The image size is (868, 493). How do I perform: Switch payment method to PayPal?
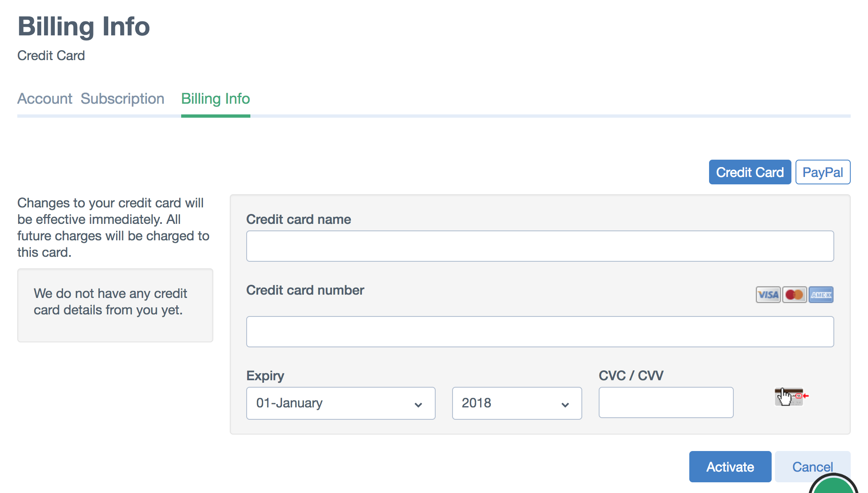pyautogui.click(x=823, y=172)
